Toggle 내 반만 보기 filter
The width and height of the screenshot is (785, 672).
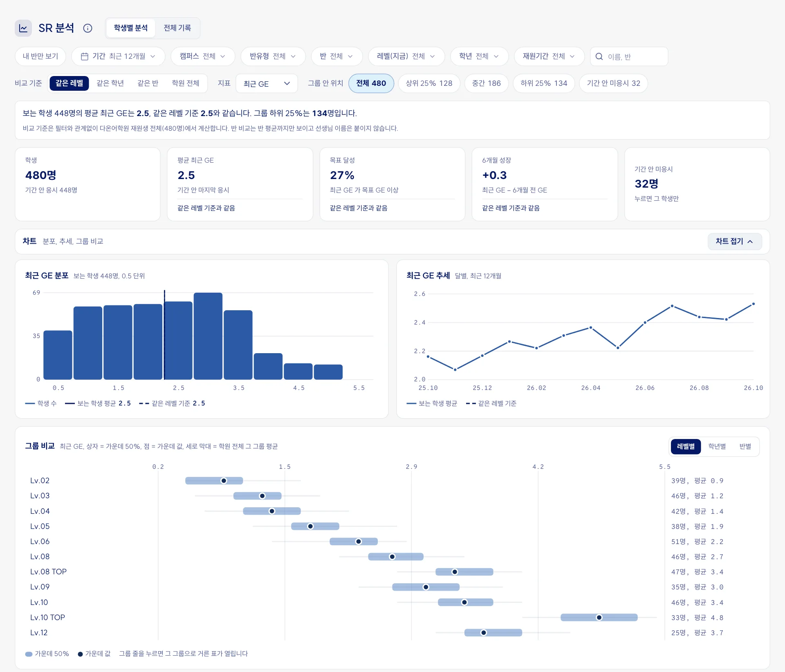40,56
